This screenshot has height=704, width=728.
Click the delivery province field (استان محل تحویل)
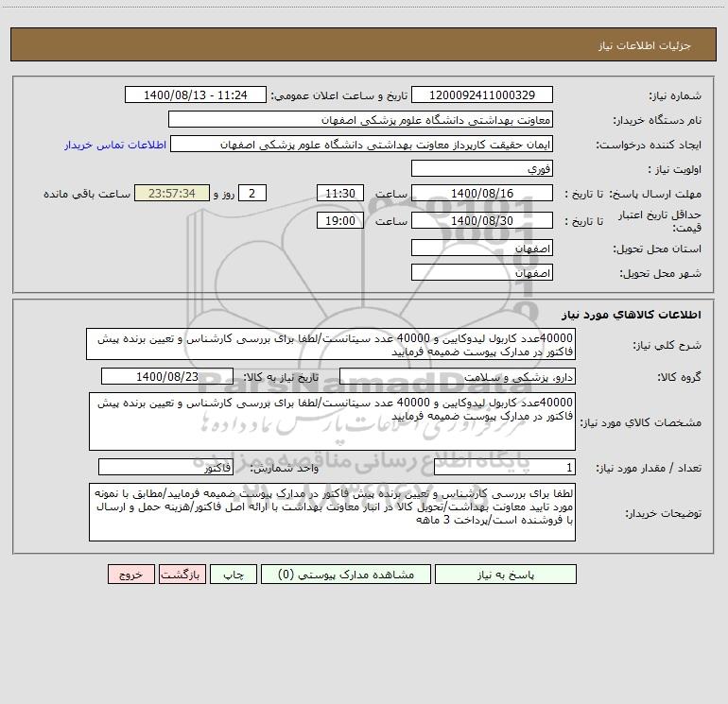pos(482,248)
